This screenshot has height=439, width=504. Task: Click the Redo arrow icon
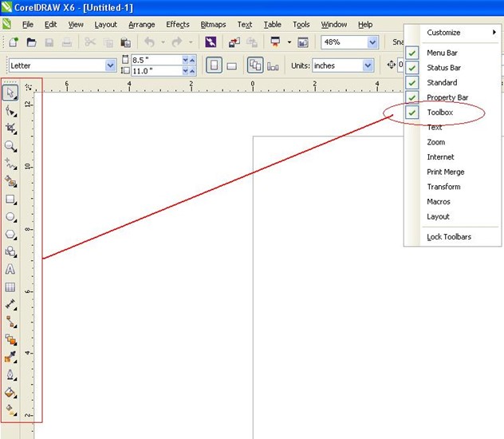pos(177,42)
